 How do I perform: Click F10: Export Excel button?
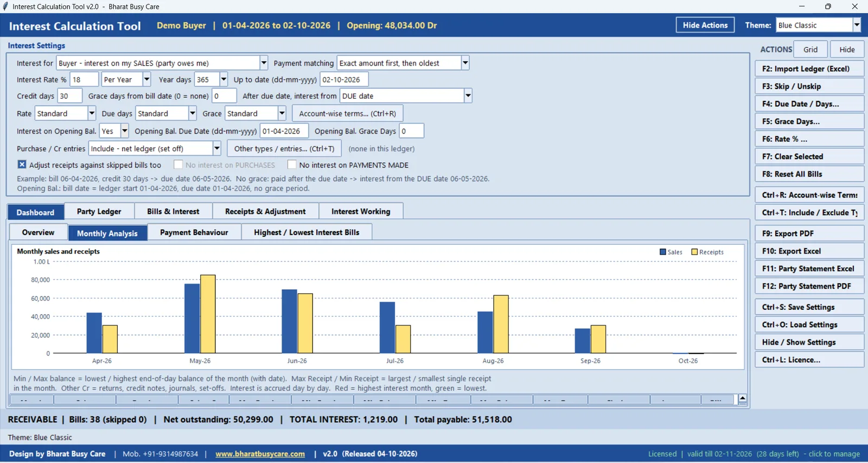(809, 251)
